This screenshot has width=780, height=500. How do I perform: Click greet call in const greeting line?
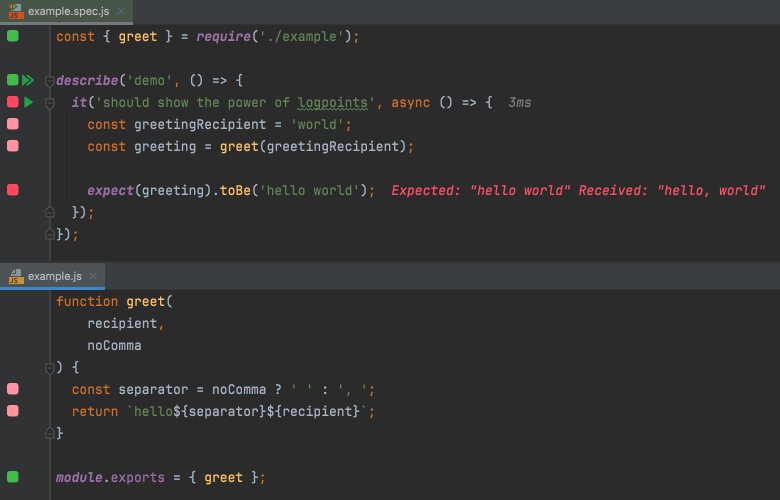pyautogui.click(x=239, y=146)
